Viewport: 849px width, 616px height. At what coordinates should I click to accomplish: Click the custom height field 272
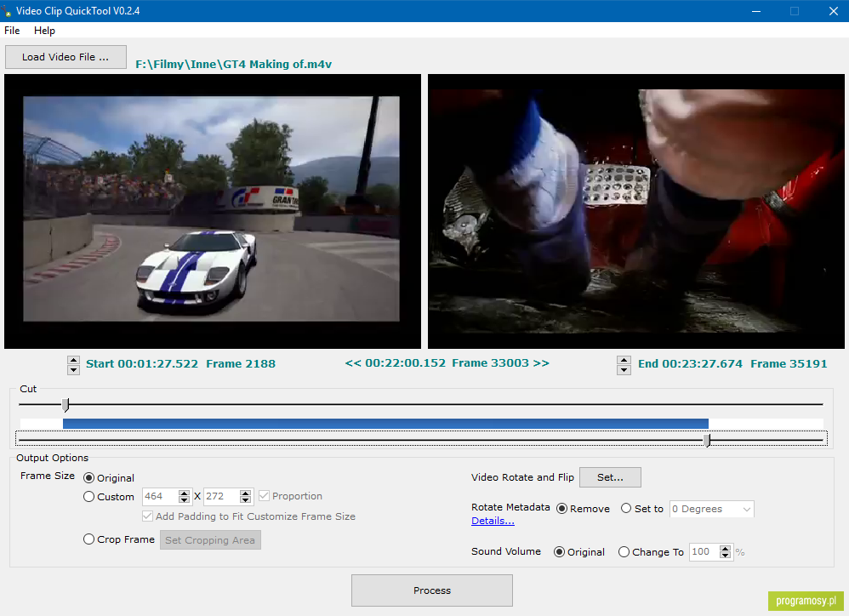(221, 496)
